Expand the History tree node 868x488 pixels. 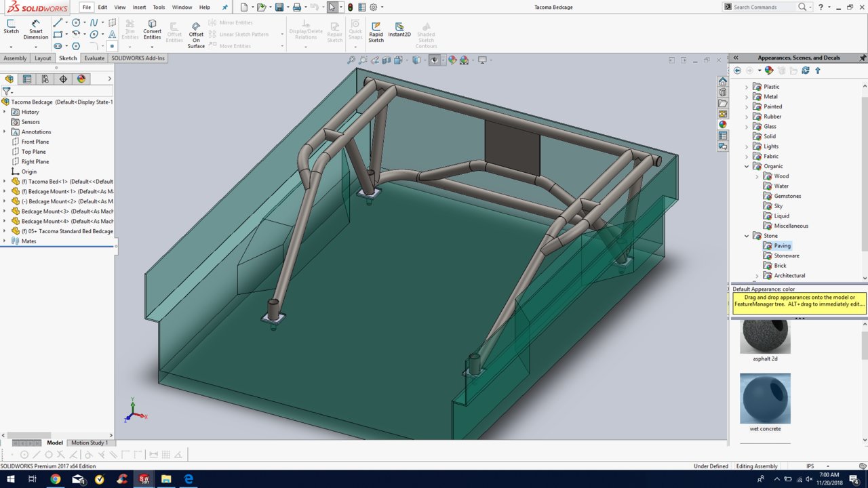[5, 112]
